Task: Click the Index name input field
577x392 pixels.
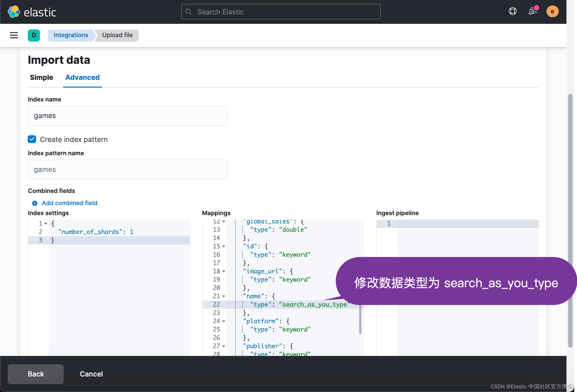Action: (127, 116)
